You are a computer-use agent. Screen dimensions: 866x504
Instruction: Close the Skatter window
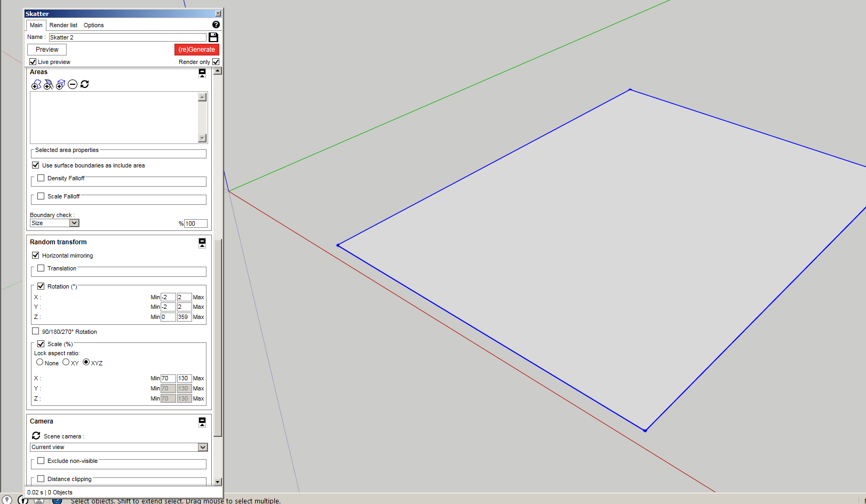click(x=218, y=13)
